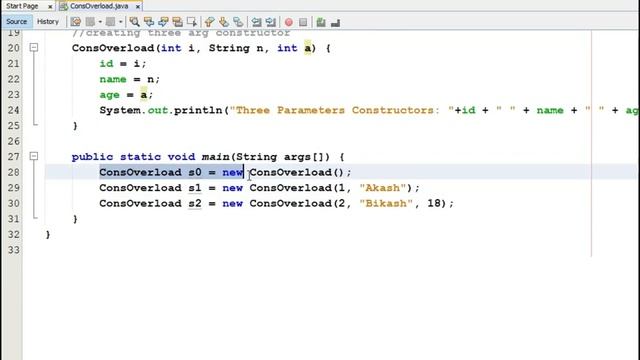
Task: Click Find Previous Occurrence icon
Action: point(149,22)
